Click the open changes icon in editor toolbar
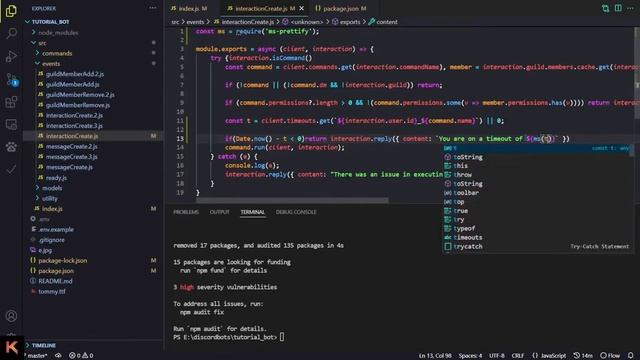The height and width of the screenshot is (360, 640). 605,8
